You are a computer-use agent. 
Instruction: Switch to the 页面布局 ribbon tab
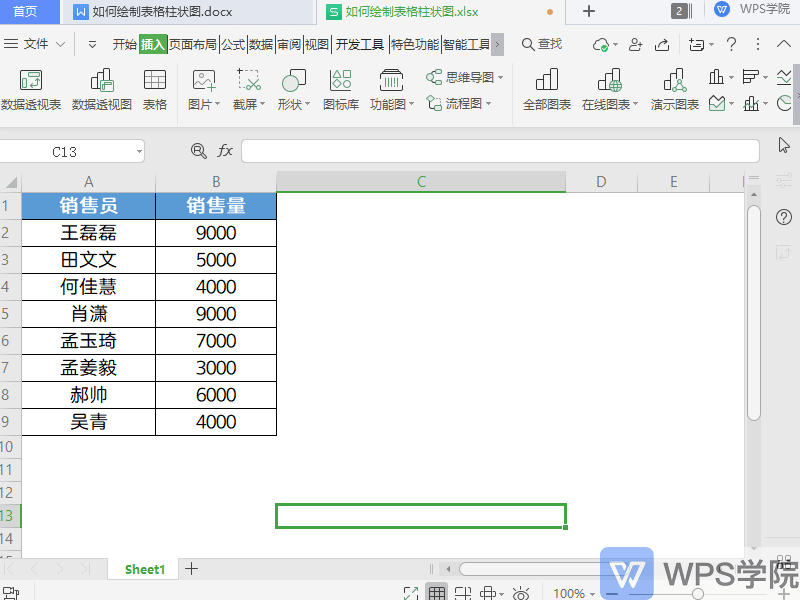[x=192, y=44]
